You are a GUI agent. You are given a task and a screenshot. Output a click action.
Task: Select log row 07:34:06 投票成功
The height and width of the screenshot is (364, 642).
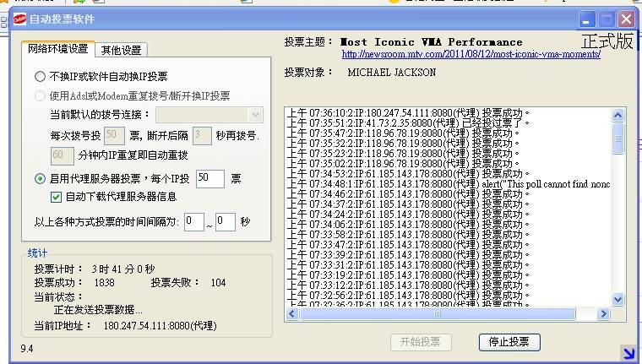point(408,225)
